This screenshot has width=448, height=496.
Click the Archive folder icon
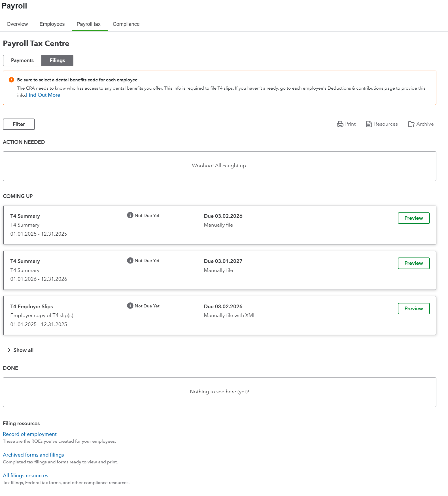[411, 124]
